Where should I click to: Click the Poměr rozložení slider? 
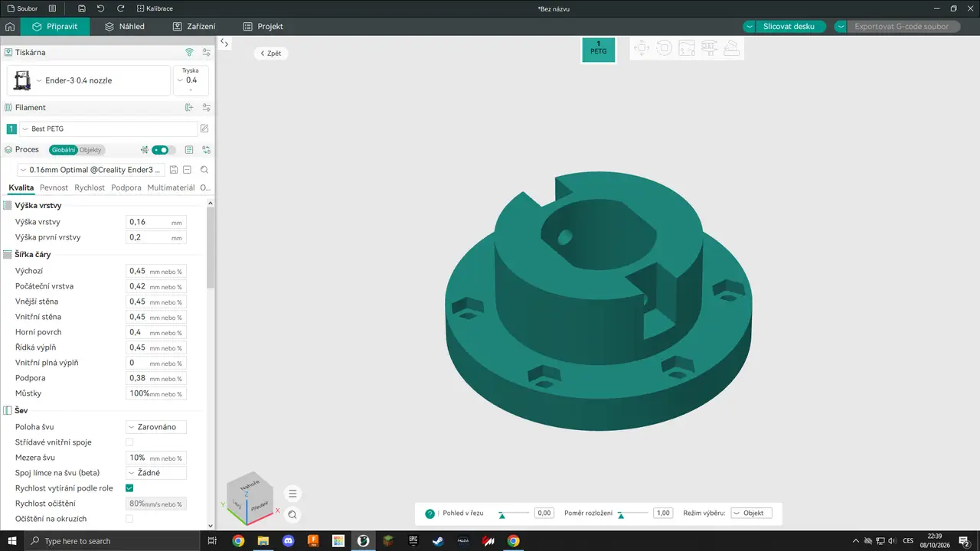pyautogui.click(x=633, y=514)
